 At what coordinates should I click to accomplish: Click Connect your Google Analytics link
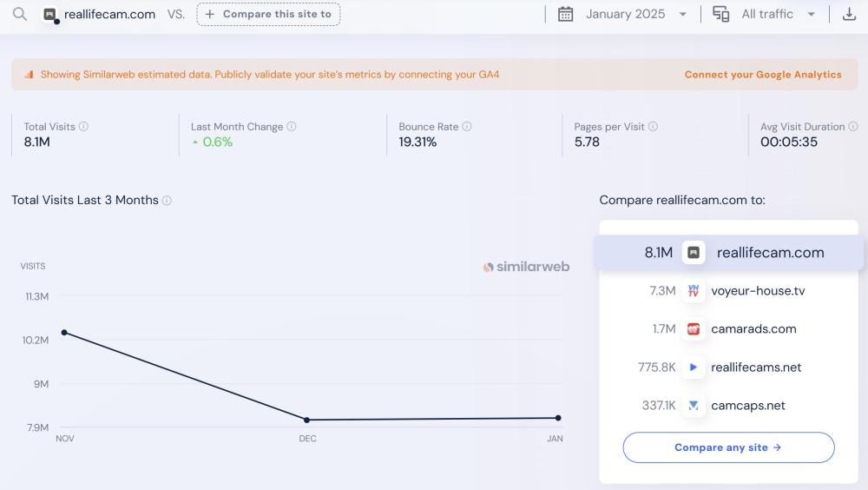tap(762, 75)
